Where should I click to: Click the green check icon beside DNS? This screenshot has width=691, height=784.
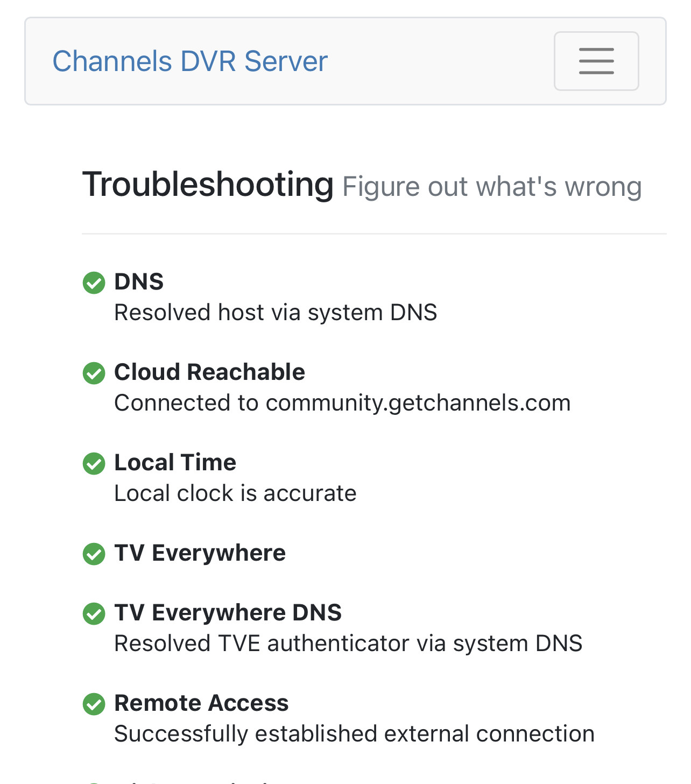pos(94,282)
